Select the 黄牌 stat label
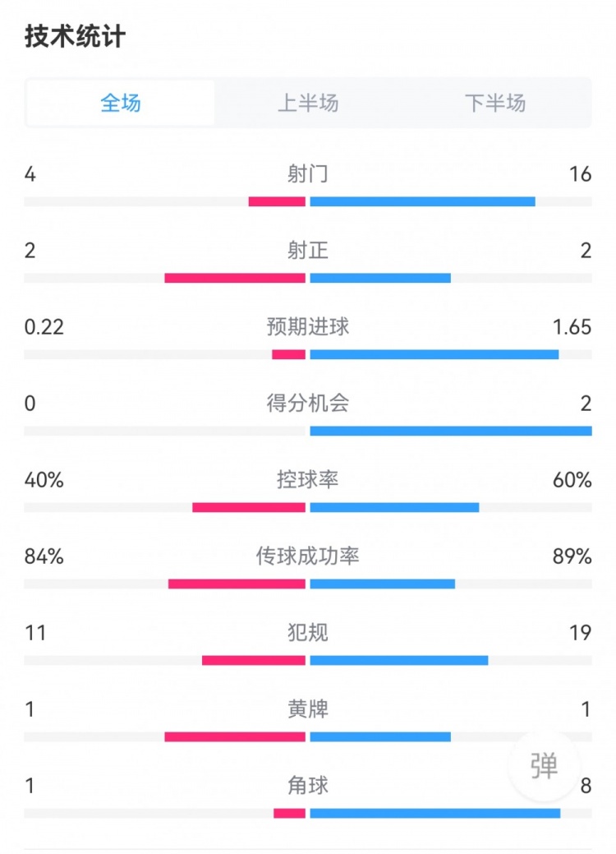 click(x=308, y=709)
